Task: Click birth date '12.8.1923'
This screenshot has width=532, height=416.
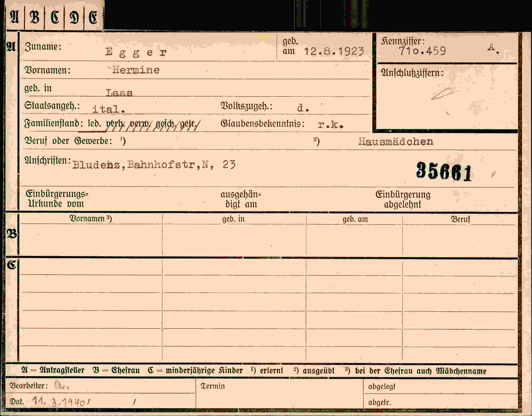Action: [x=334, y=51]
